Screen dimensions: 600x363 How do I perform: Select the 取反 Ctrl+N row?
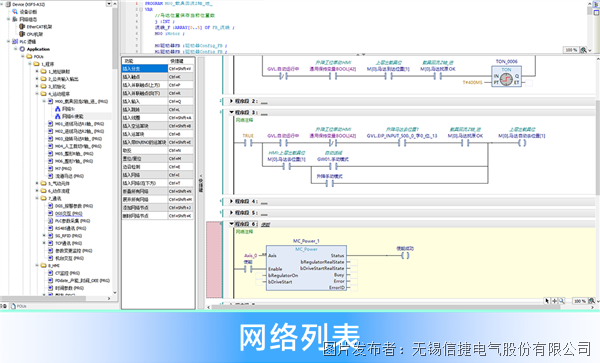click(x=157, y=150)
